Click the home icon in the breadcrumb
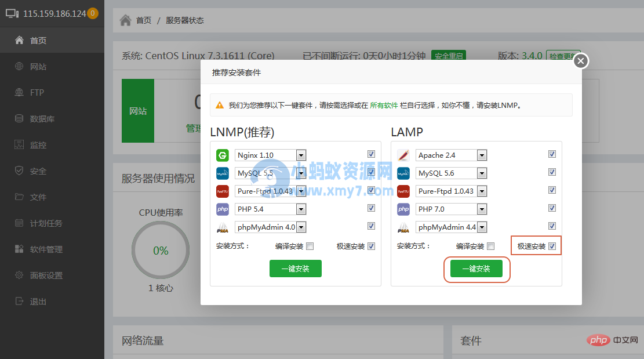Screen dimensions: 644x359 click(126, 20)
